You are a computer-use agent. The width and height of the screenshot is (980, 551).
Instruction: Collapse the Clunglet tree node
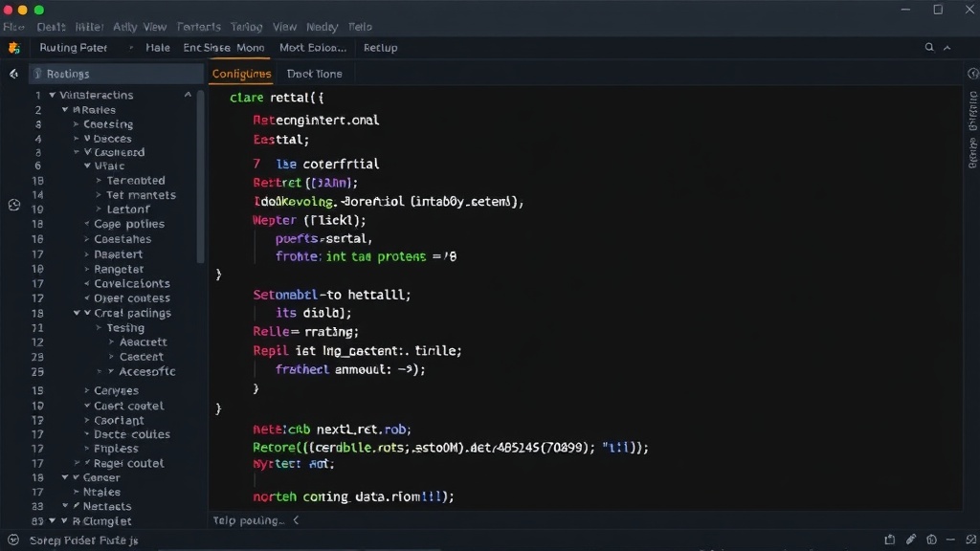click(x=53, y=520)
